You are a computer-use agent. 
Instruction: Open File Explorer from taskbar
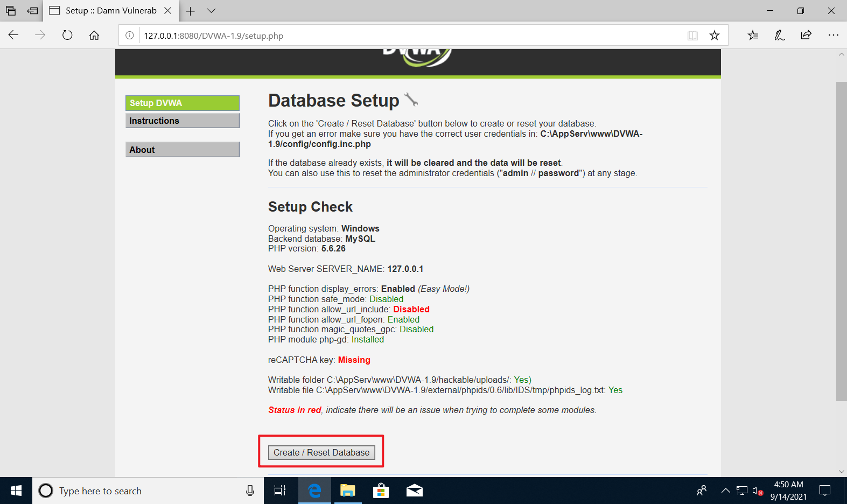pyautogui.click(x=348, y=491)
